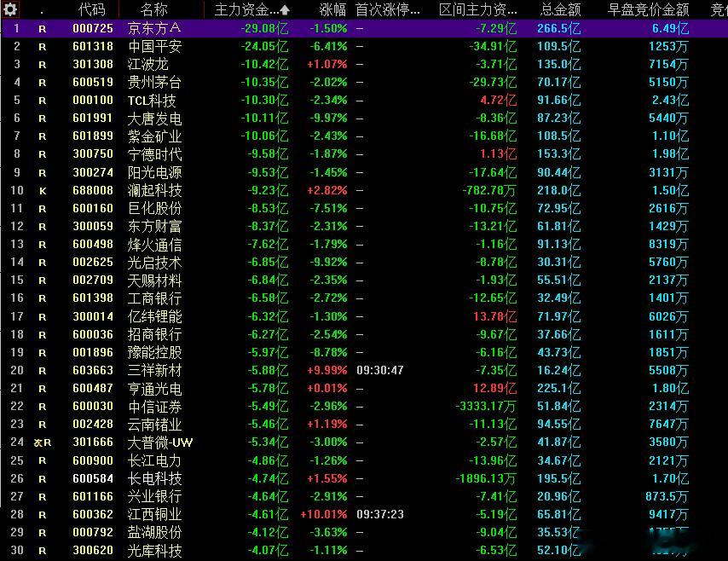Select stock 光启技术
The width and height of the screenshot is (728, 561).
point(154,263)
